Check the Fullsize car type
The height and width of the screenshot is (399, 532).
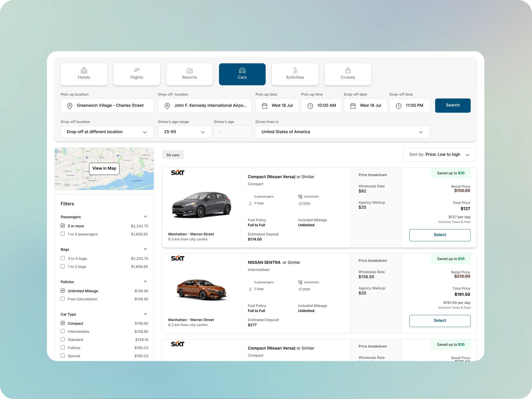click(x=63, y=348)
